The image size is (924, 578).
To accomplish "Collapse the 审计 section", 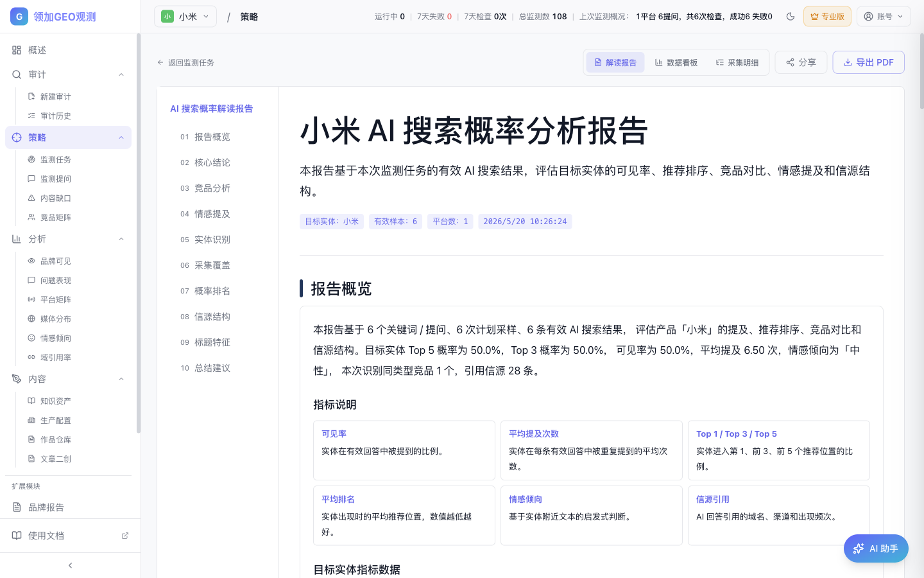I will point(121,74).
